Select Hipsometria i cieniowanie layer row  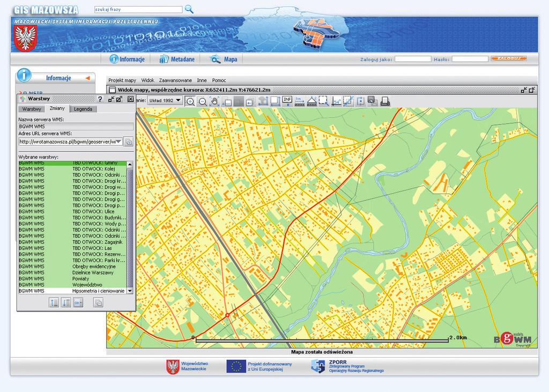(x=72, y=291)
